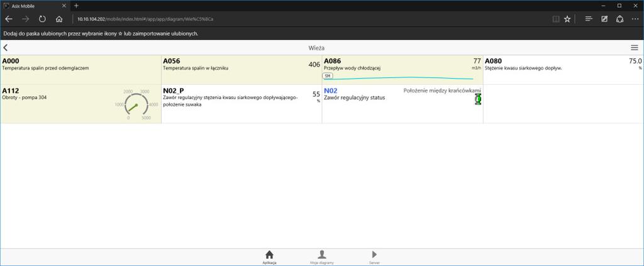Minimize the browser window

[604, 6]
